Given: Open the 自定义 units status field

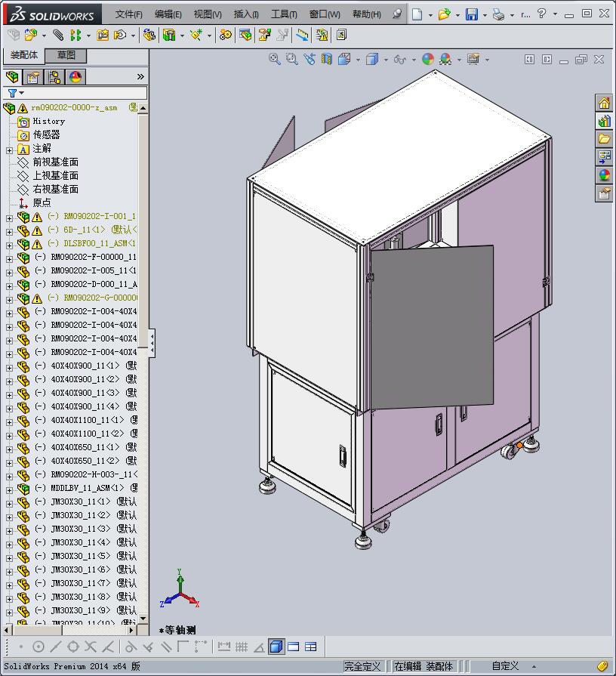Looking at the screenshot, I should [506, 666].
